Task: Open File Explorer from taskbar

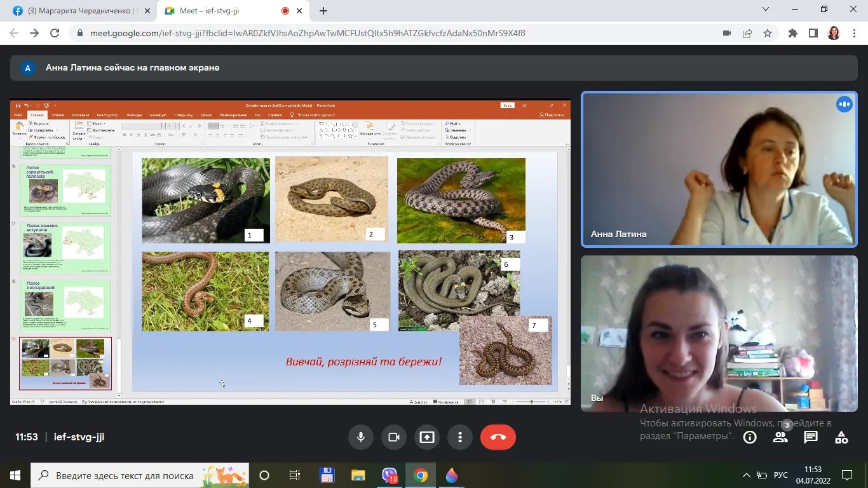Action: 358,475
